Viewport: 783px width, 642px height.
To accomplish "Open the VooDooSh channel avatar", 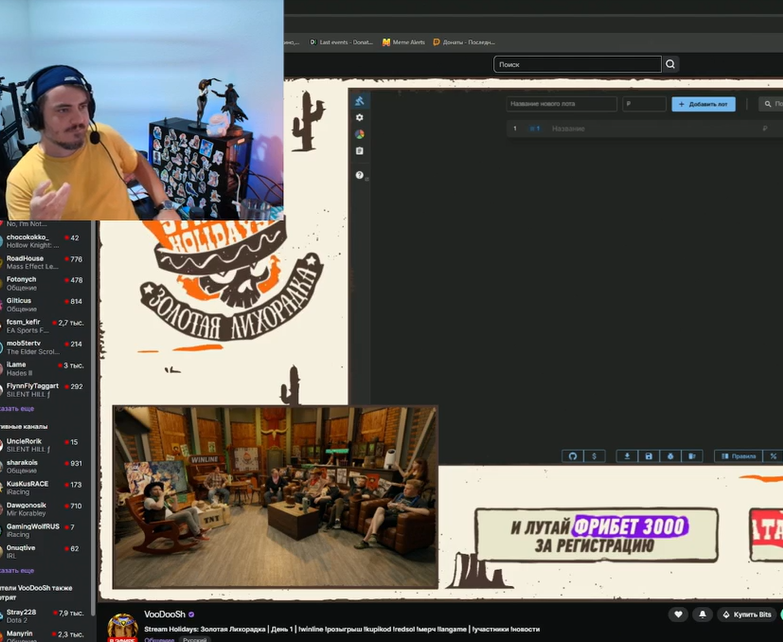I will [123, 628].
